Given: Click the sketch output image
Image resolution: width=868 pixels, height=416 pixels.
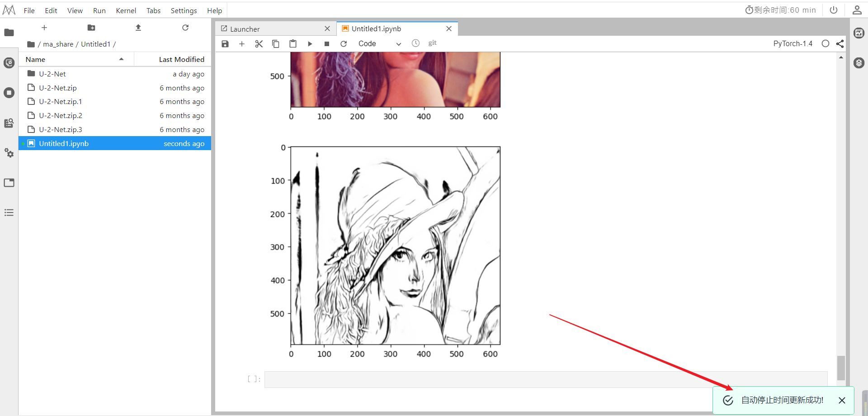Looking at the screenshot, I should point(396,246).
